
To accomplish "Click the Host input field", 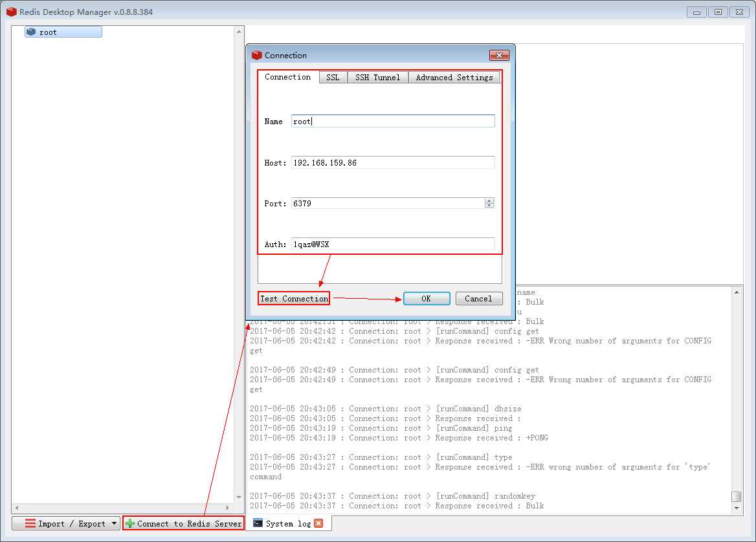I will pos(393,162).
